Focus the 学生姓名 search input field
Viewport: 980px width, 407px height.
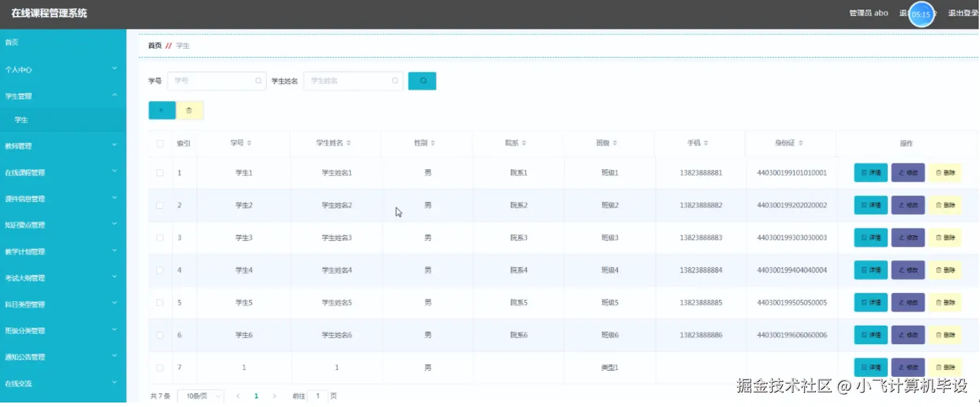coord(353,81)
